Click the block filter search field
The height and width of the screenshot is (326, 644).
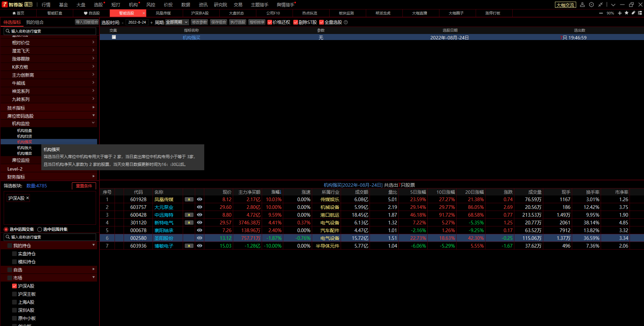[x=50, y=237]
